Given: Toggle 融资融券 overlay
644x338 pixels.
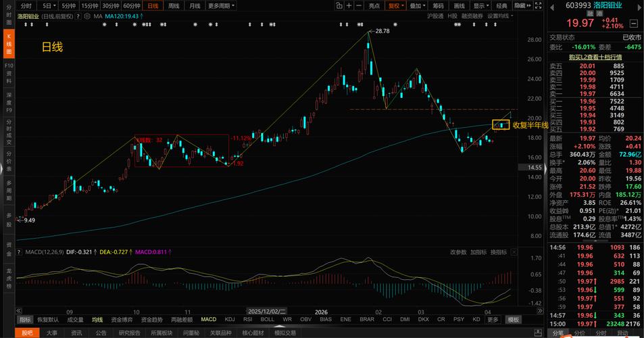Looking at the screenshot, I should [472, 16].
